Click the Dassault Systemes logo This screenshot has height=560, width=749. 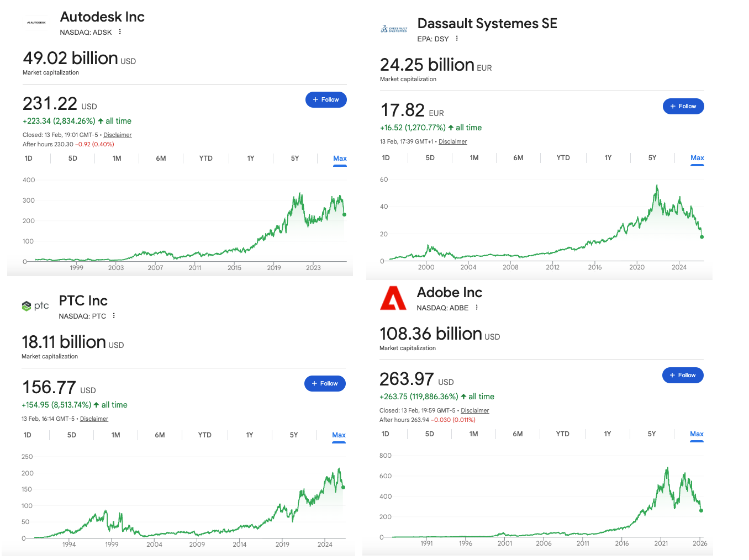pyautogui.click(x=394, y=29)
